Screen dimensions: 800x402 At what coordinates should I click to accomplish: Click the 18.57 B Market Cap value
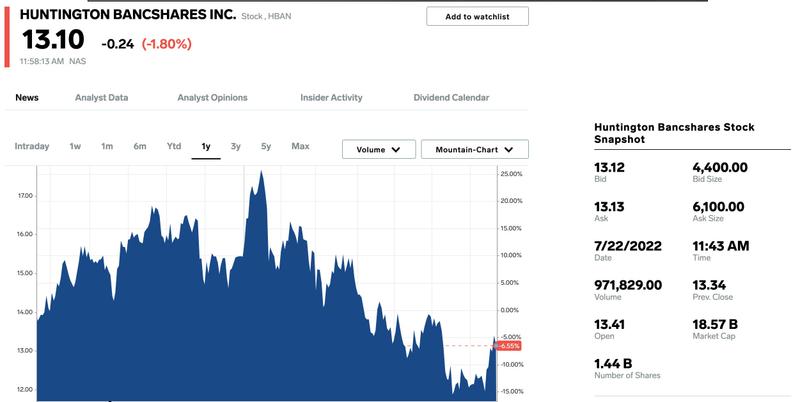pos(715,324)
